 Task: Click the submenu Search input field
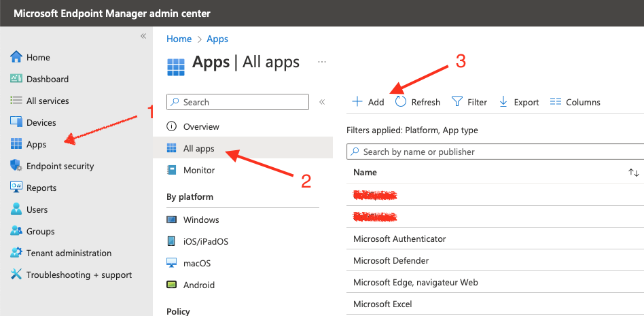(x=237, y=102)
